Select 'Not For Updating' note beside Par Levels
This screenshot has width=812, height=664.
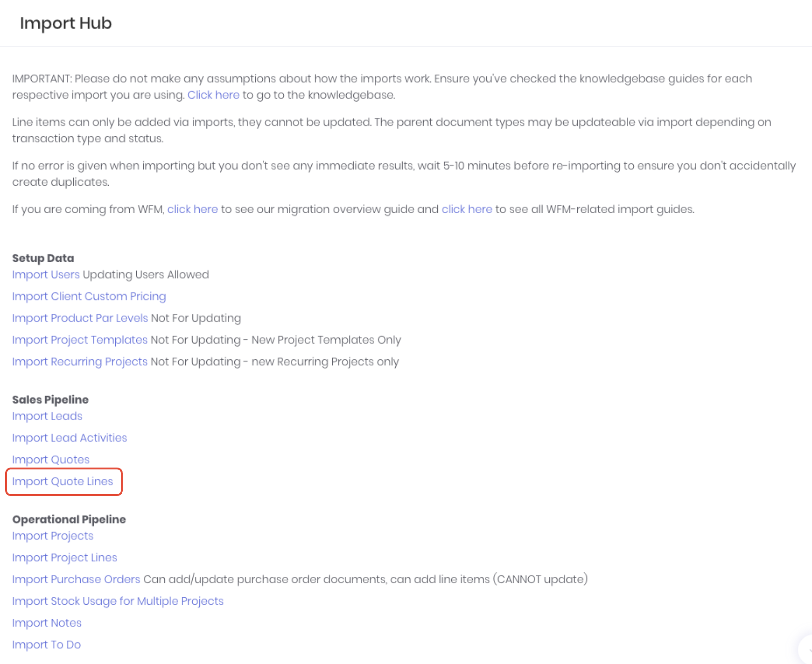[x=196, y=318]
